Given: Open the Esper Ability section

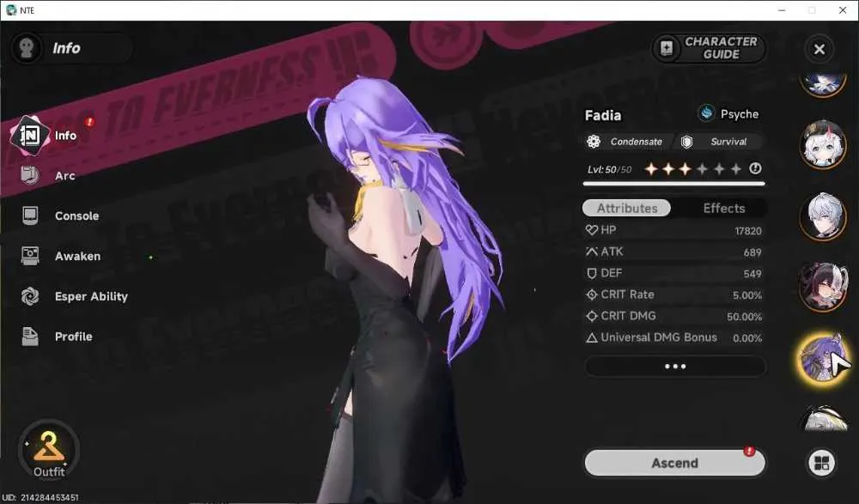Looking at the screenshot, I should pos(91,296).
